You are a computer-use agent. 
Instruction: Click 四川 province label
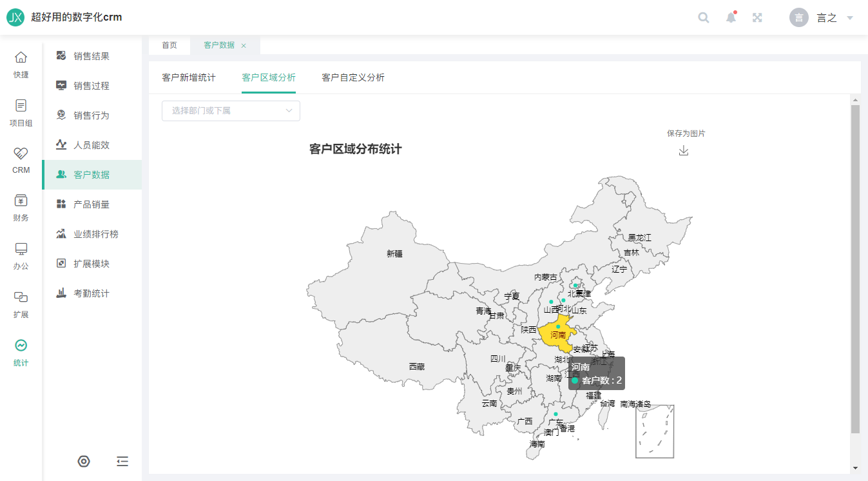click(x=498, y=359)
